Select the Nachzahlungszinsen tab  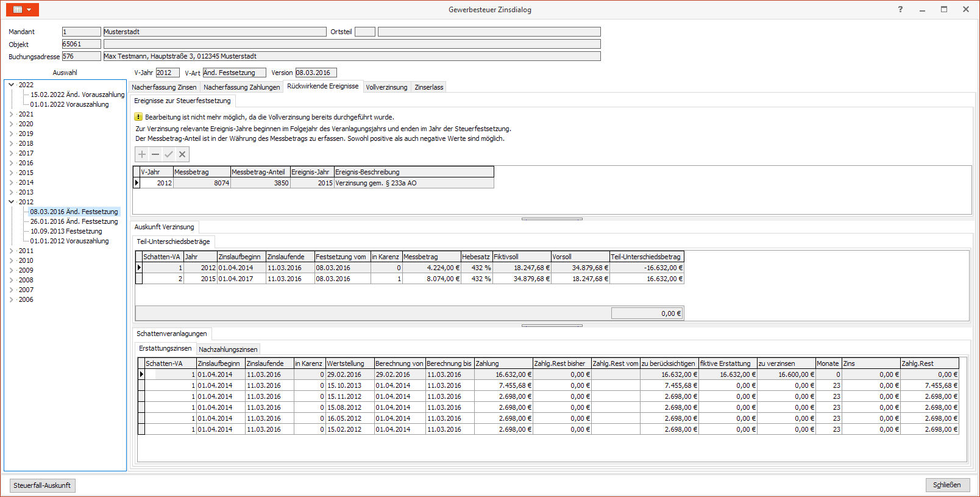(228, 349)
